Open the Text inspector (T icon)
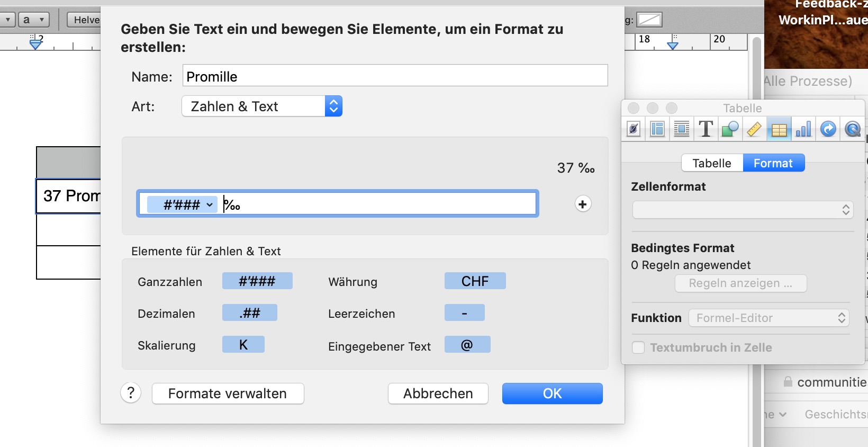The image size is (868, 447). 706,129
